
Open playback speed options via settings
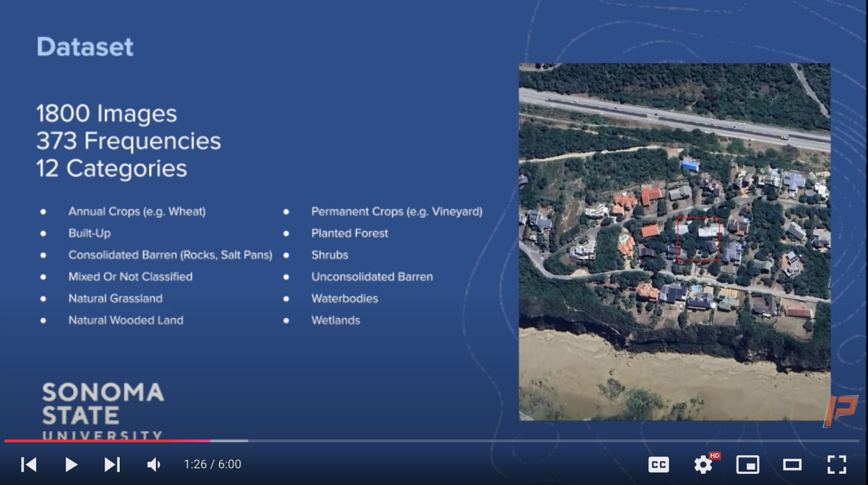pos(703,465)
